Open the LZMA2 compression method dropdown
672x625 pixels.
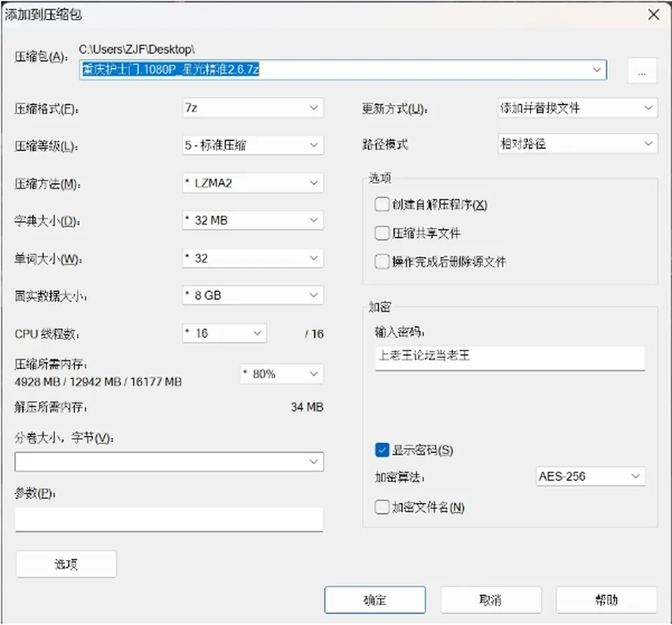pyautogui.click(x=253, y=183)
